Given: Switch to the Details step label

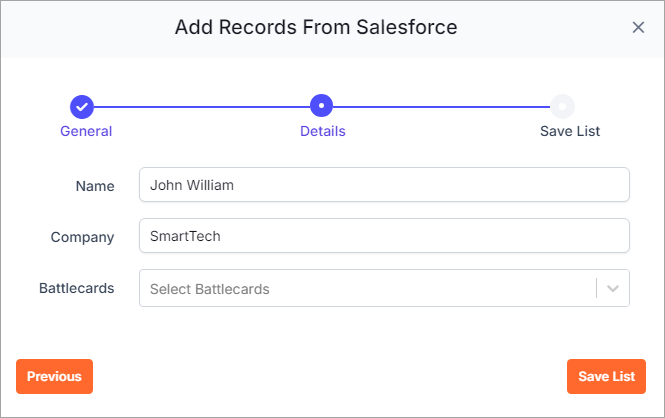Looking at the screenshot, I should point(323,131).
